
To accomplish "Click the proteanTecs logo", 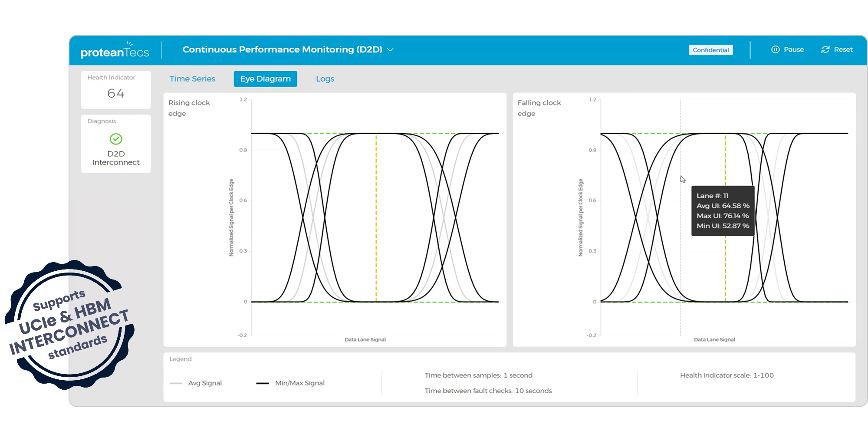I will point(115,50).
